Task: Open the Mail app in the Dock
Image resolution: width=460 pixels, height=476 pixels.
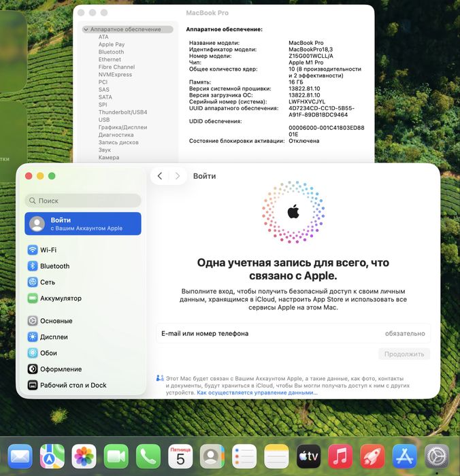Action: click(x=20, y=456)
